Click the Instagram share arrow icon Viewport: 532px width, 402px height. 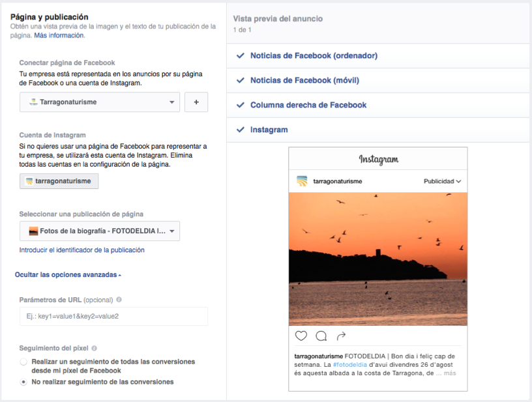tap(341, 336)
